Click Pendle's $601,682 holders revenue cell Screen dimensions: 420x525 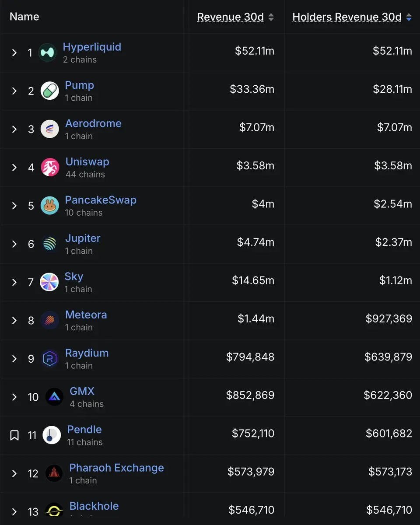point(389,434)
